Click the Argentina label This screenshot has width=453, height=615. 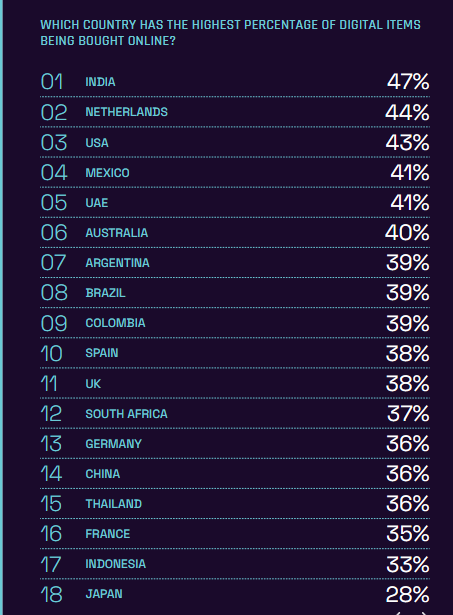[118, 263]
